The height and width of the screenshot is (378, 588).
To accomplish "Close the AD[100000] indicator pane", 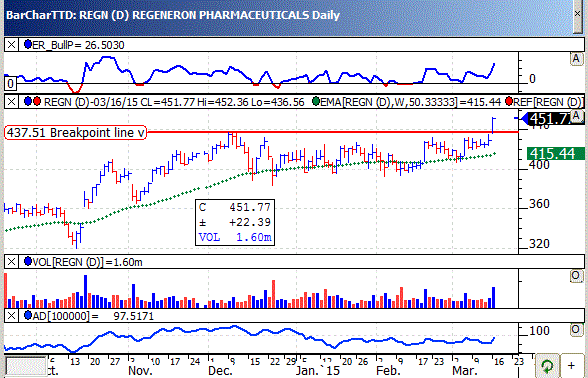I will 11,316.
